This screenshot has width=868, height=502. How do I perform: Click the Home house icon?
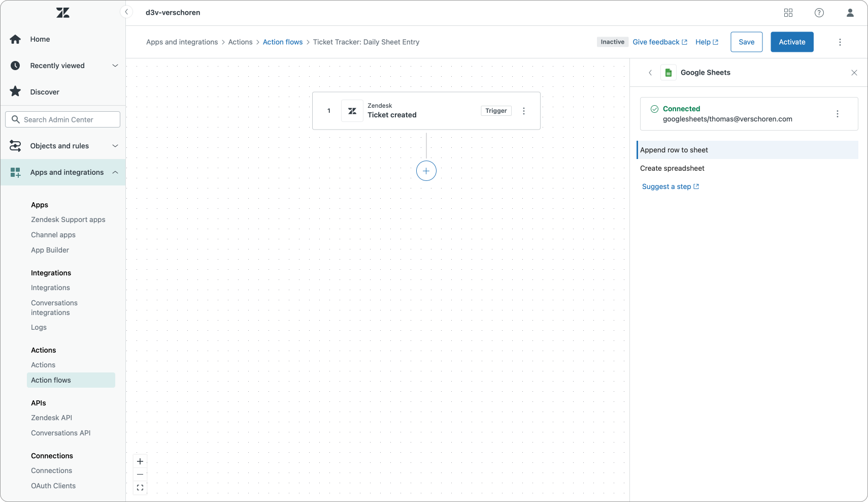tap(15, 39)
